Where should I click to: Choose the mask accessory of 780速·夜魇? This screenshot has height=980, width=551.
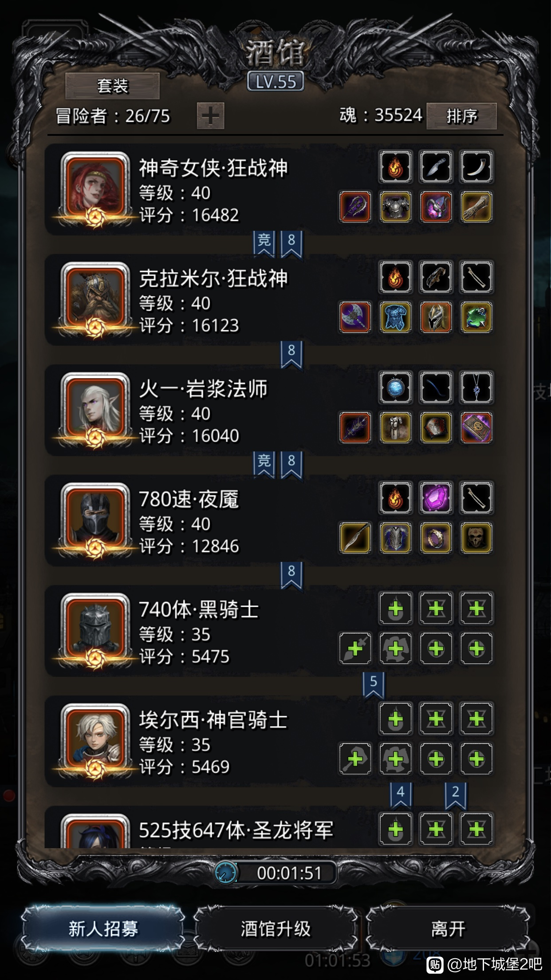point(476,538)
